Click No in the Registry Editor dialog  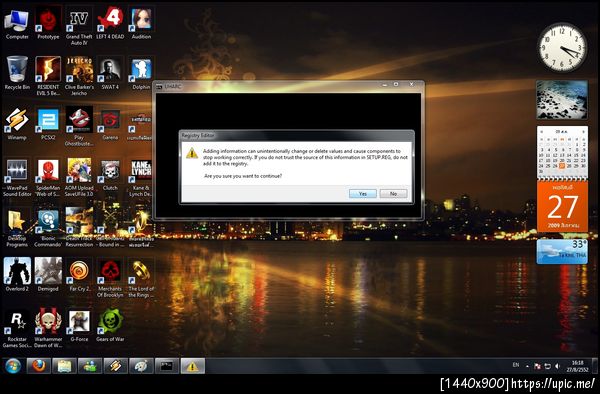click(x=393, y=194)
